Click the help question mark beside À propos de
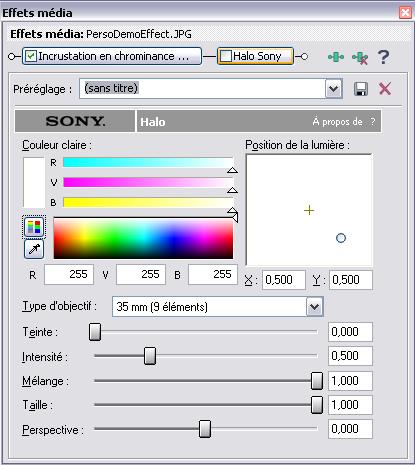Viewport: 415px width, 465px height. [373, 122]
